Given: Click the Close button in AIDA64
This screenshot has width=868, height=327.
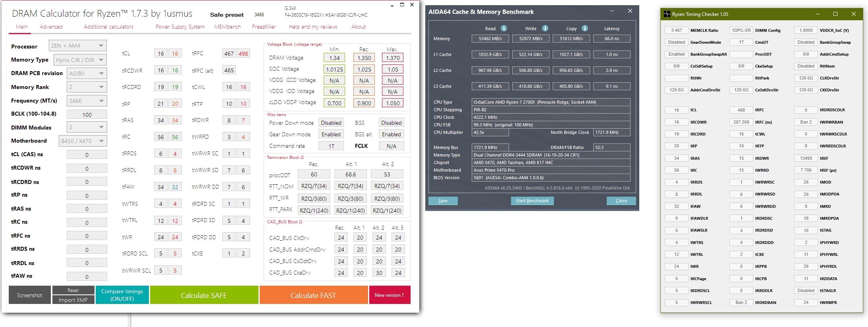Looking at the screenshot, I should click(621, 201).
